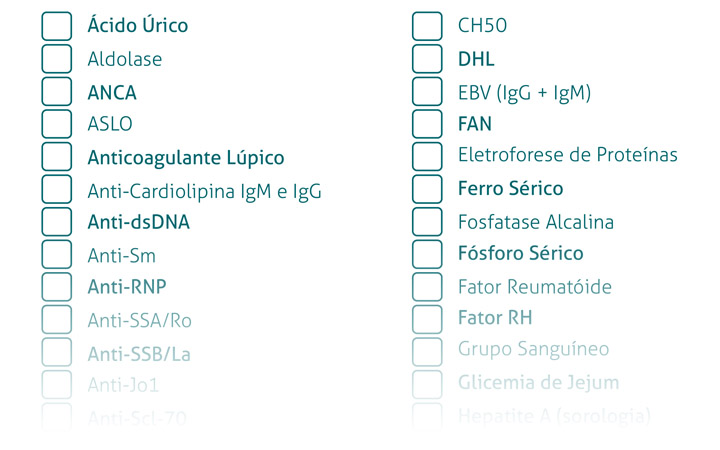The height and width of the screenshot is (450, 720).
Task: Select the Anti-Sm checkbox
Action: 56,254
